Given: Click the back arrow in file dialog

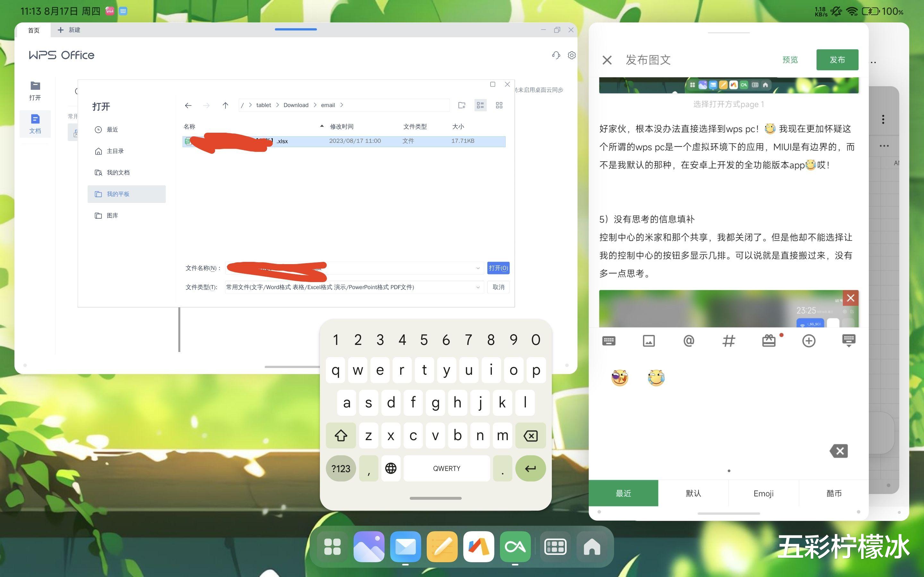Looking at the screenshot, I should (x=188, y=105).
